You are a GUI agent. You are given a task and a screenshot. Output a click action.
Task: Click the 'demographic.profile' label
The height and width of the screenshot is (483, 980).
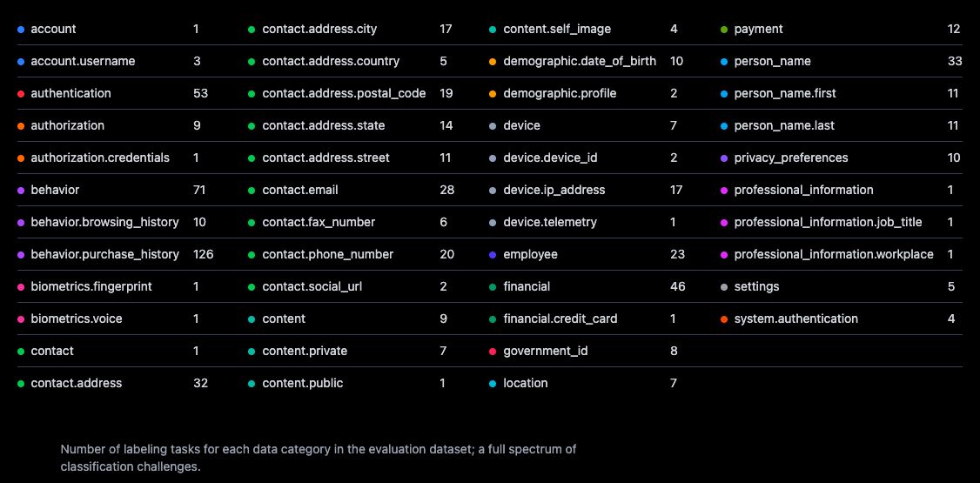[x=560, y=93]
